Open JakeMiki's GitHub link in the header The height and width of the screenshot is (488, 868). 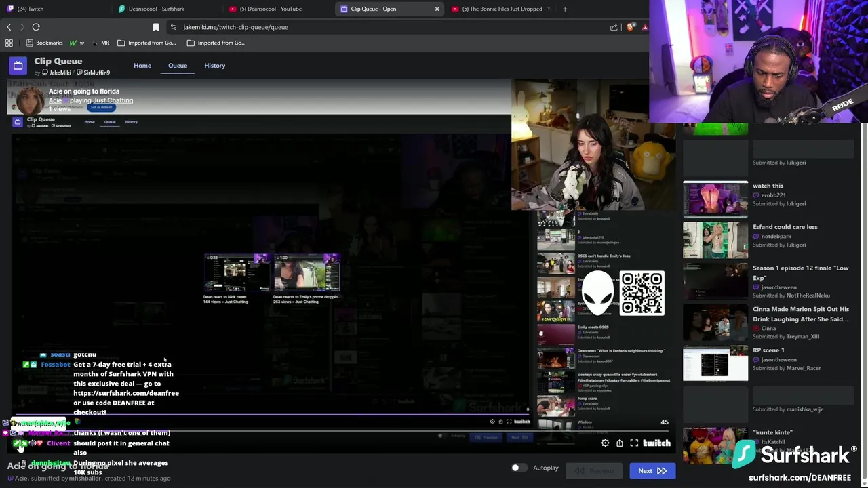tap(56, 73)
